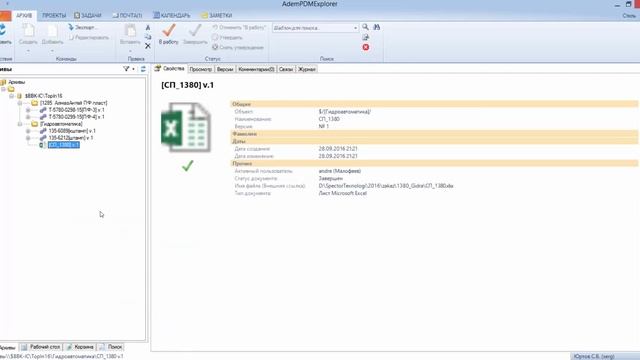The image size is (640, 360).
Task: Click the large Excel file thumbnail
Action: pyautogui.click(x=186, y=127)
